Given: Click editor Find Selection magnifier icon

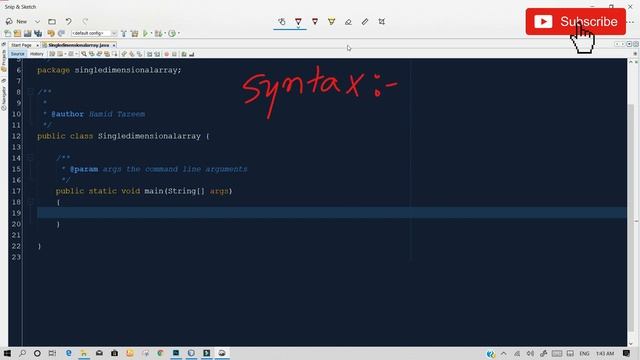Looking at the screenshot, I should coord(84,54).
